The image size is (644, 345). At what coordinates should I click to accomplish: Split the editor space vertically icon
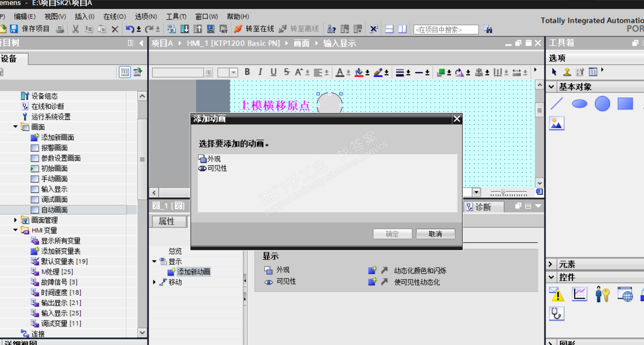click(402, 29)
